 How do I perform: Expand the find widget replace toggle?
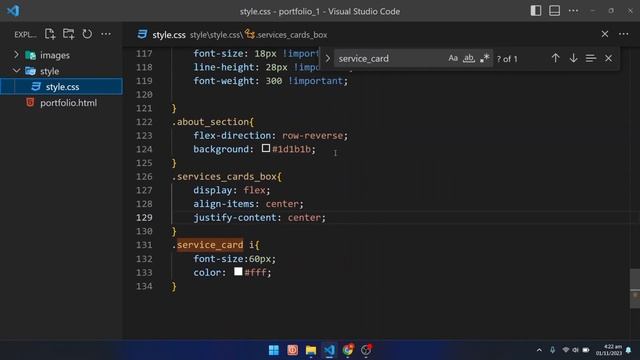click(x=327, y=58)
